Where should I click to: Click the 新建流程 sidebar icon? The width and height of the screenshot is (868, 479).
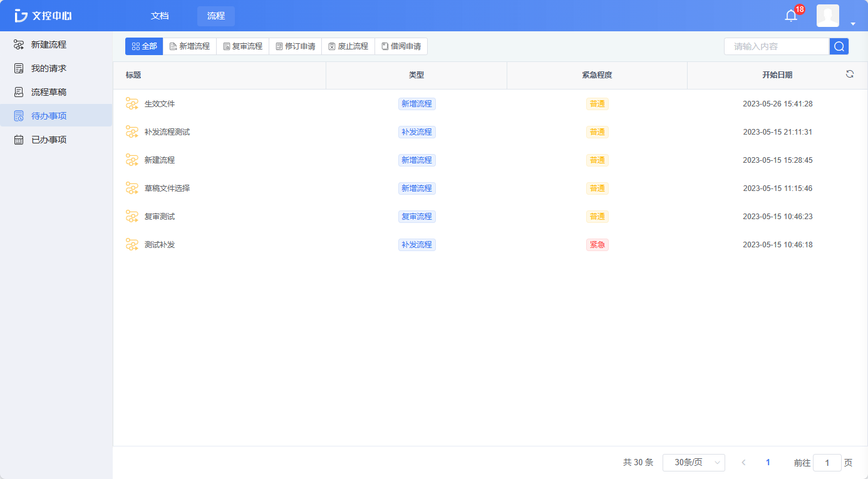point(18,44)
